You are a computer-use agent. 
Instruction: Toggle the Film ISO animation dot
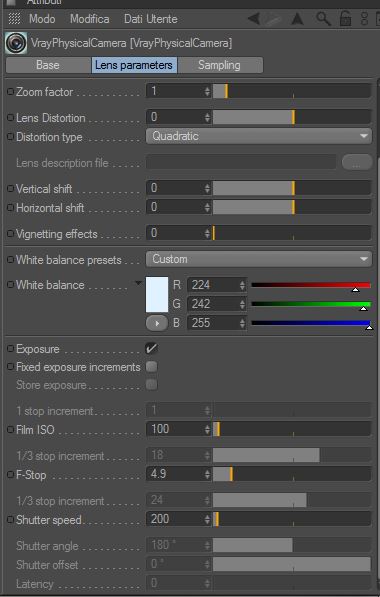[11, 429]
